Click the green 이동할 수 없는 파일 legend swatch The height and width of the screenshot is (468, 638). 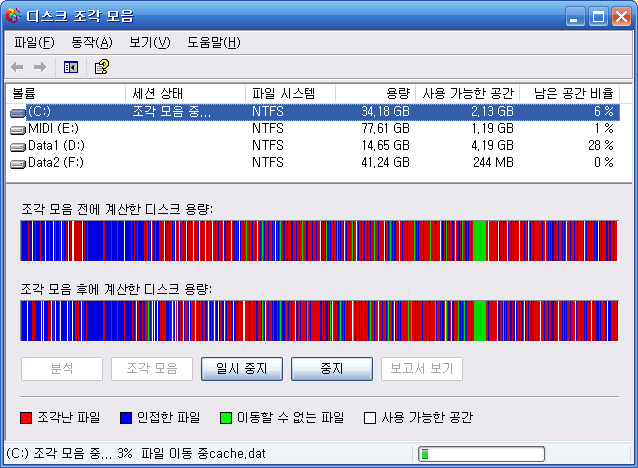click(227, 417)
